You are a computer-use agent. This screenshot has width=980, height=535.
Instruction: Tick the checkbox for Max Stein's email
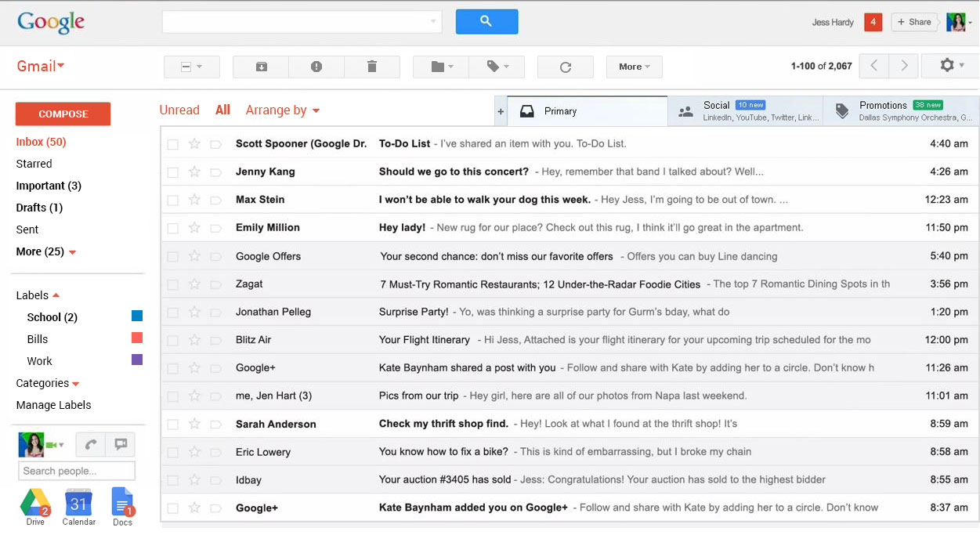click(172, 200)
